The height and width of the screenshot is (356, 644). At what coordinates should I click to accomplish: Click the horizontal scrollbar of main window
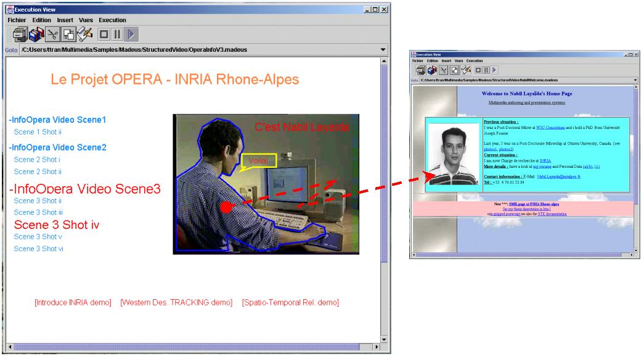tap(193, 347)
